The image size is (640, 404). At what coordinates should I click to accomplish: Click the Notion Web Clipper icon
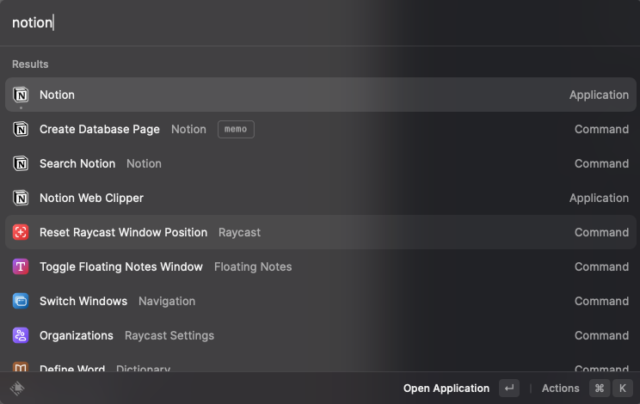[21, 198]
